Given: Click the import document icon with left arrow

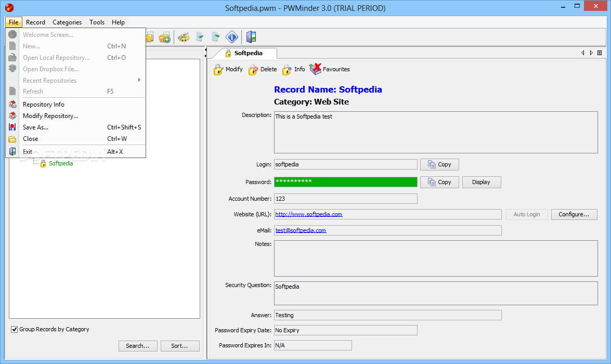Looking at the screenshot, I should [x=200, y=37].
